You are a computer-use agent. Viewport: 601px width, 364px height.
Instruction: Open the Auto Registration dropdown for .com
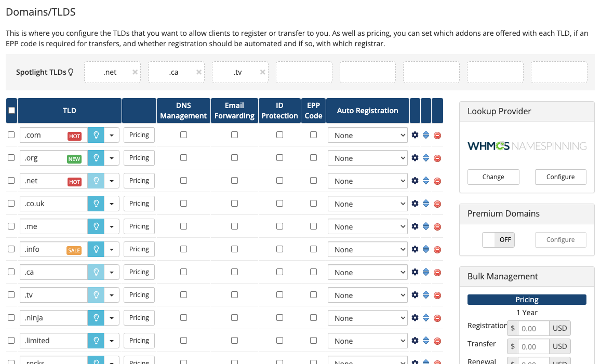367,135
